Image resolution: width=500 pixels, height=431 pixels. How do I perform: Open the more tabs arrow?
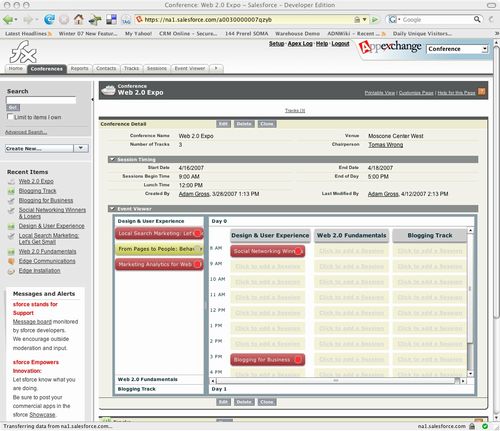pyautogui.click(x=216, y=68)
